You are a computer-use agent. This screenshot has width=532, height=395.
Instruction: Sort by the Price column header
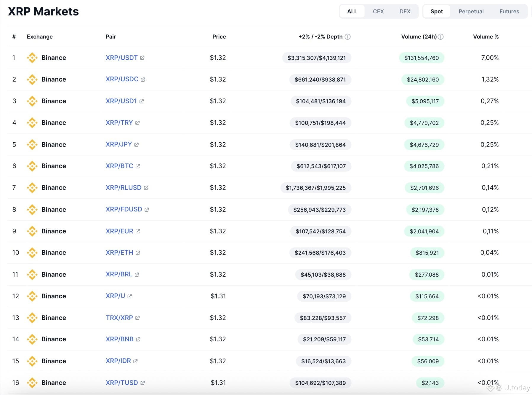(219, 37)
